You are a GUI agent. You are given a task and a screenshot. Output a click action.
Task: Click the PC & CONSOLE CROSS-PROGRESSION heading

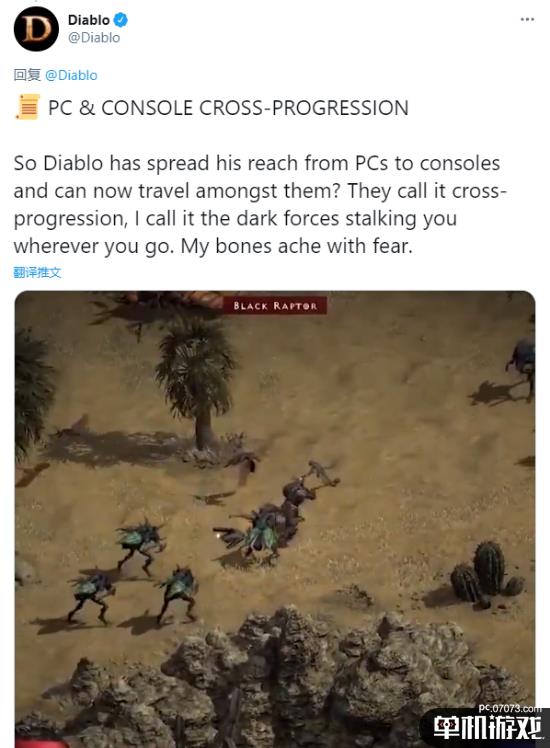228,108
